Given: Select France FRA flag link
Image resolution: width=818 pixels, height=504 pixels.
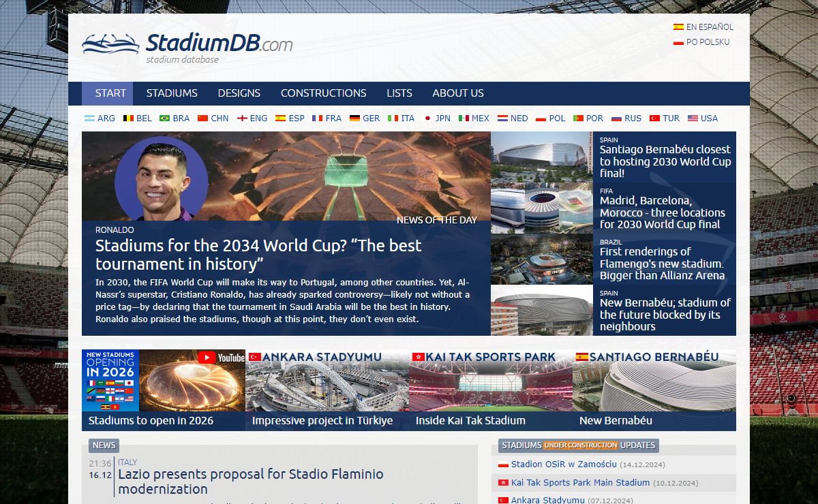Looking at the screenshot, I should (x=327, y=119).
